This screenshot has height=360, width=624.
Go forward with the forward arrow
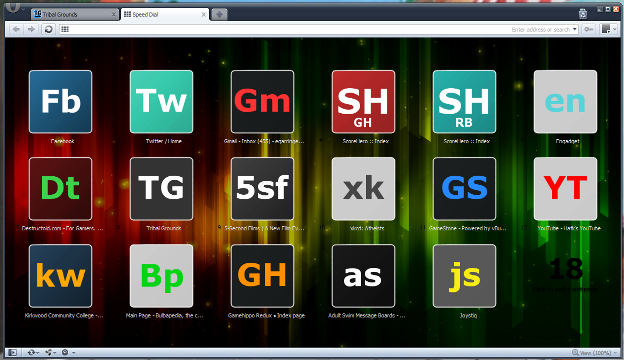point(31,29)
